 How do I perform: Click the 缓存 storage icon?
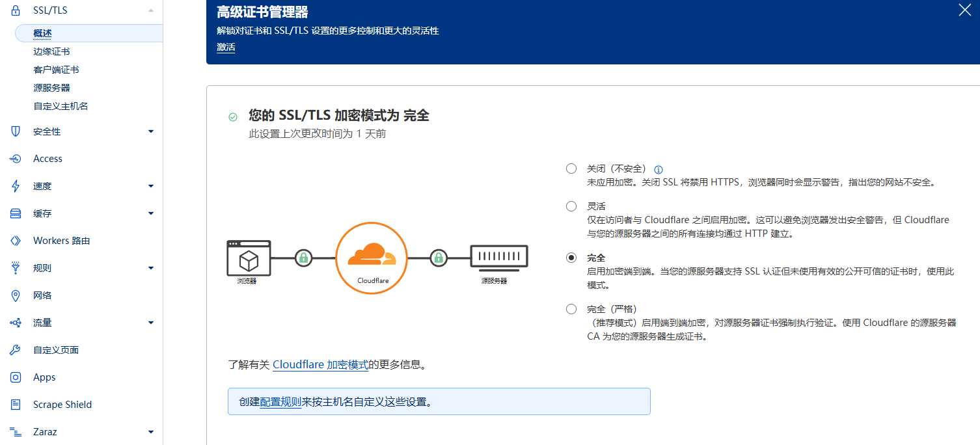click(x=16, y=213)
